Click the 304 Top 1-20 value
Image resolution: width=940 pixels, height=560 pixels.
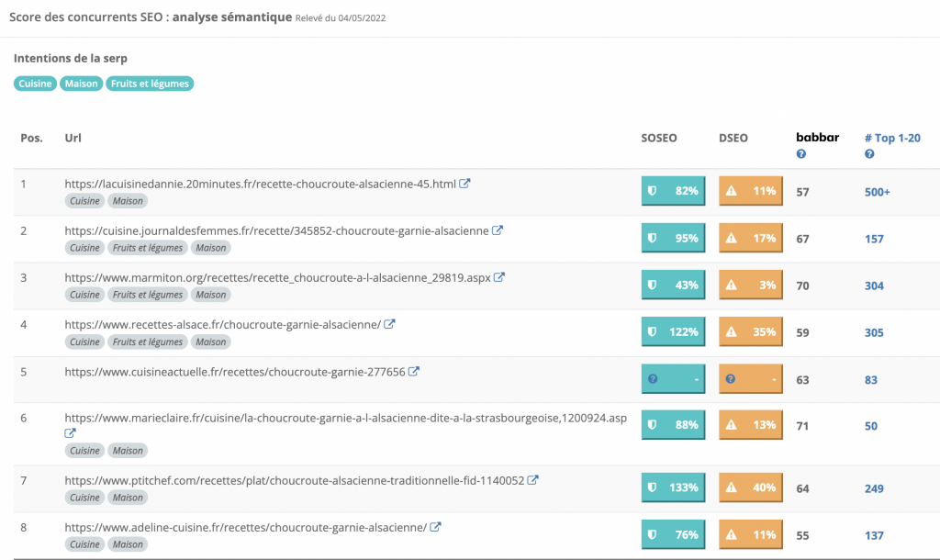click(874, 286)
